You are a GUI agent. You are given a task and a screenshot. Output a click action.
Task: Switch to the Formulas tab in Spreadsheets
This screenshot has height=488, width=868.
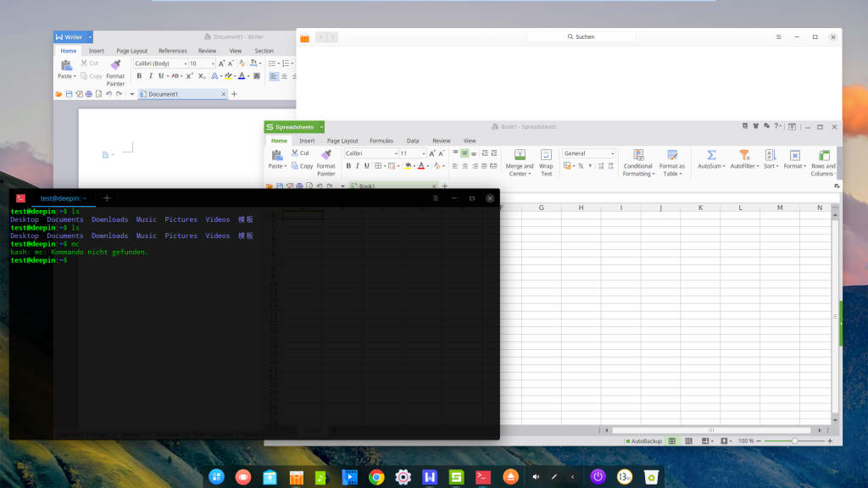point(381,141)
